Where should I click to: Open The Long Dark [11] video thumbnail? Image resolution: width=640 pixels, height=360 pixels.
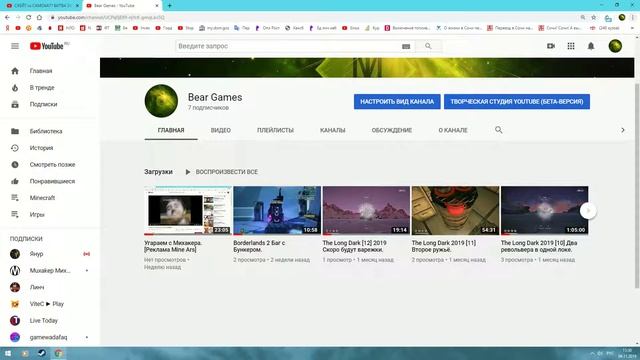click(x=456, y=211)
